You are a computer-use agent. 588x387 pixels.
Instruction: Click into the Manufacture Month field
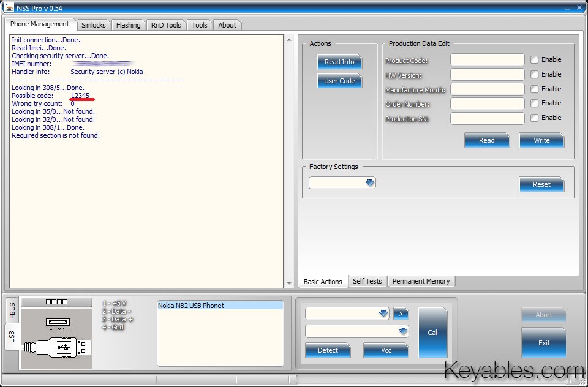tap(487, 89)
